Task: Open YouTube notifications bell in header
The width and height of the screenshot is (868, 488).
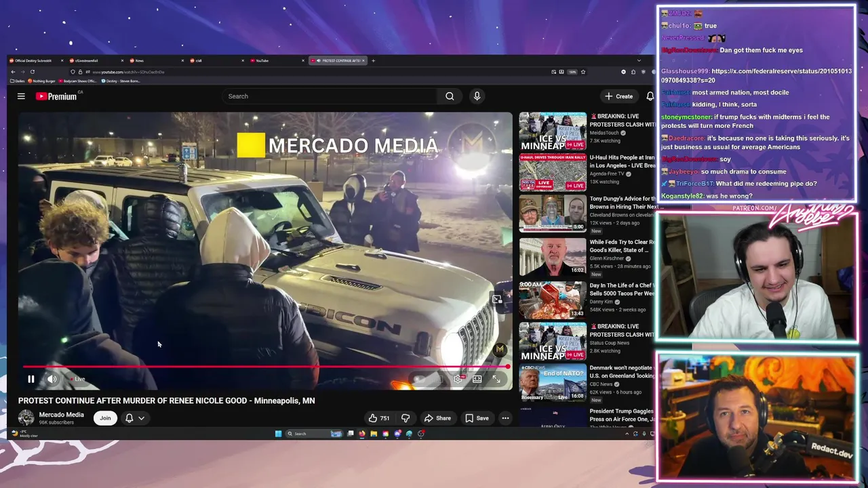Action: 650,96
